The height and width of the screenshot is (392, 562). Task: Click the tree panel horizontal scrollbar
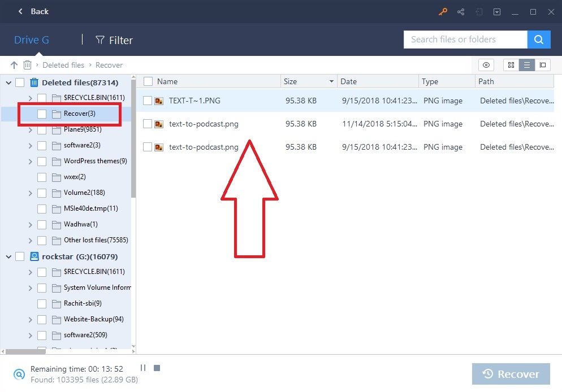tap(26, 351)
